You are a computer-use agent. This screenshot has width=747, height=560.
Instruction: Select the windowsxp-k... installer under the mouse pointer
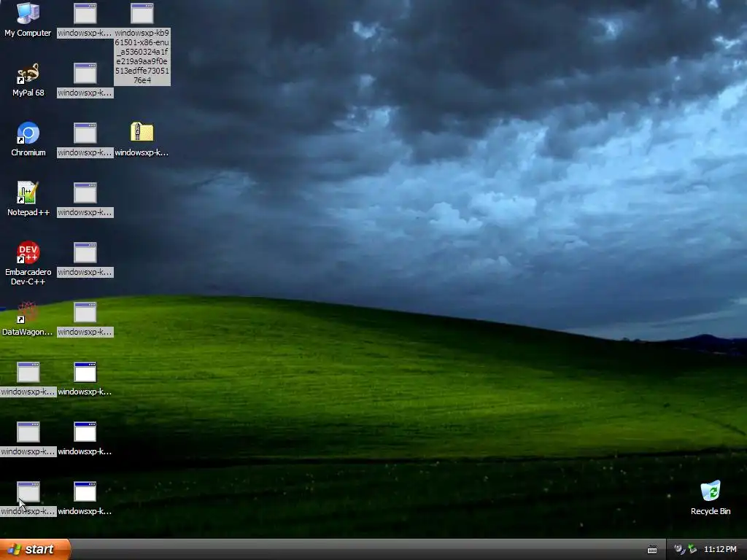28,491
